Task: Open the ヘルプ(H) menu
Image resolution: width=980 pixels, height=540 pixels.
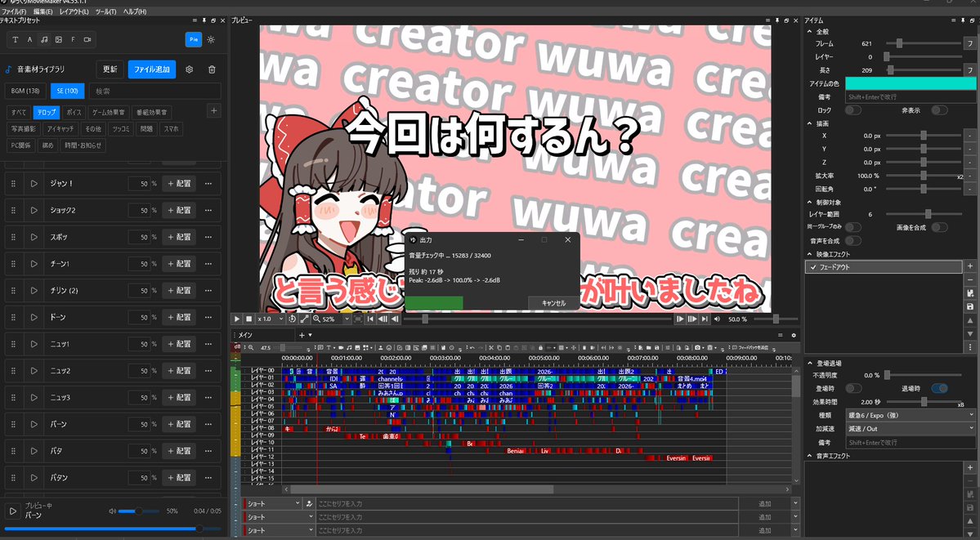Action: pyautogui.click(x=134, y=12)
